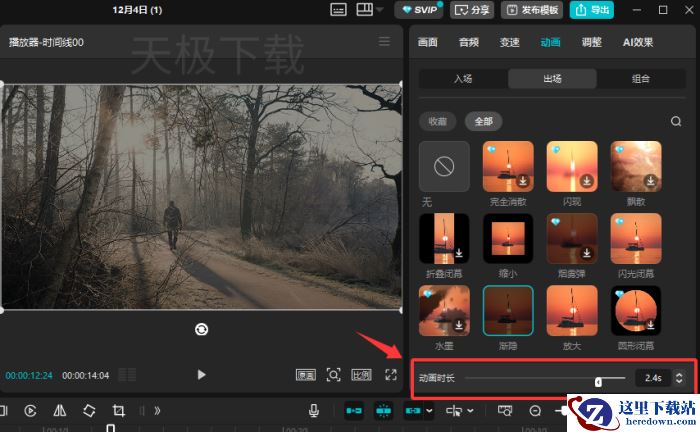Play the preview in the player
This screenshot has height=432, width=700.
coord(201,374)
